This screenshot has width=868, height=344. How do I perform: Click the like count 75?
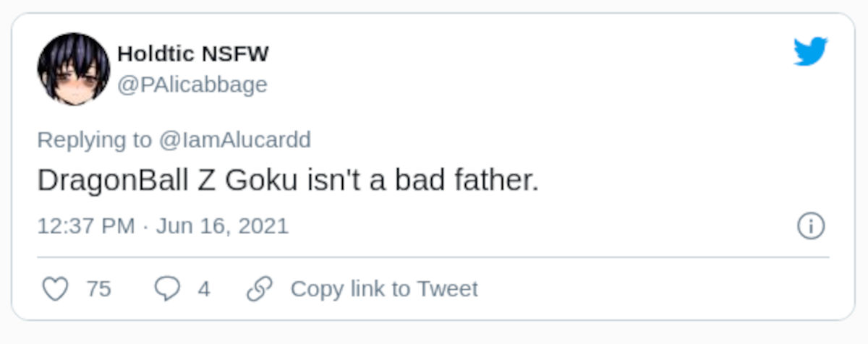[98, 289]
